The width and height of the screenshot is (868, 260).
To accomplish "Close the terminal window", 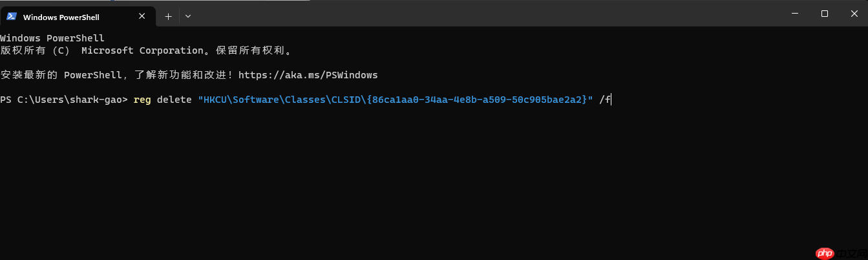I will [x=853, y=14].
